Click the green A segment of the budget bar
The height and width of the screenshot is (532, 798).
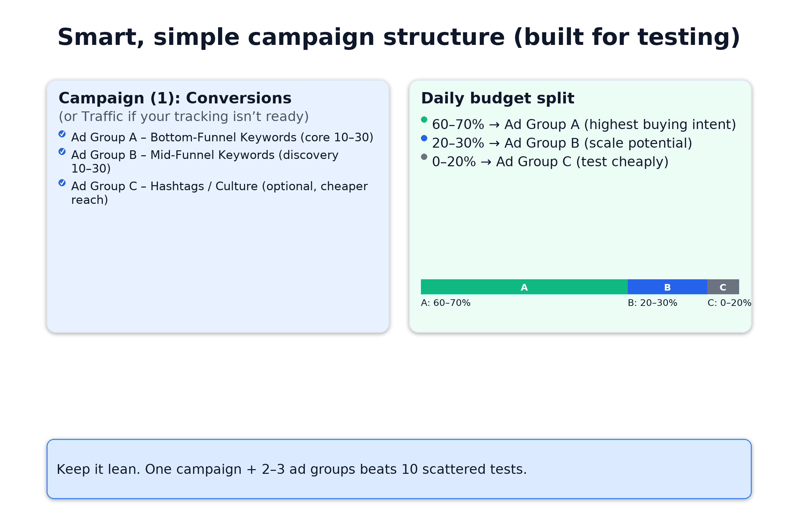tap(524, 287)
